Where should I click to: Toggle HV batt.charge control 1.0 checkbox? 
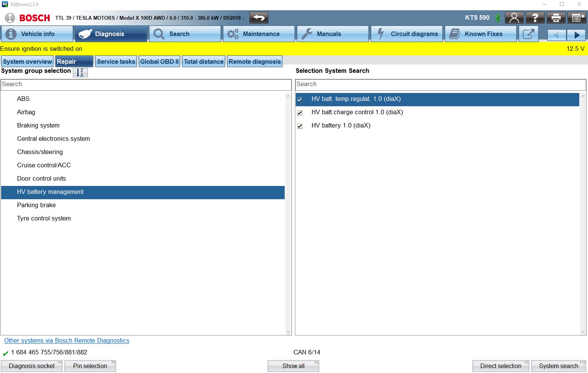click(x=300, y=113)
